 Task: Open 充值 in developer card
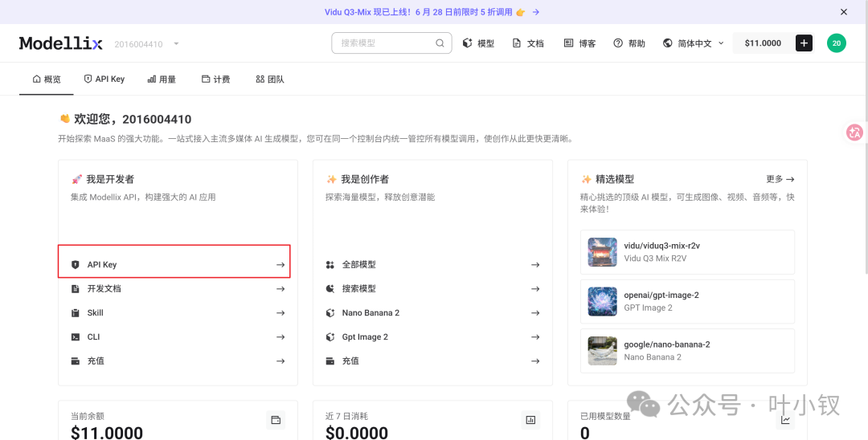178,361
